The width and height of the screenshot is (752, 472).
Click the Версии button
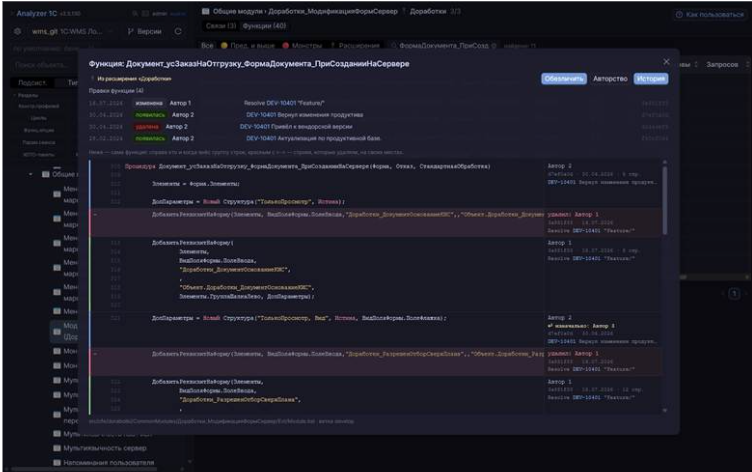pyautogui.click(x=144, y=31)
